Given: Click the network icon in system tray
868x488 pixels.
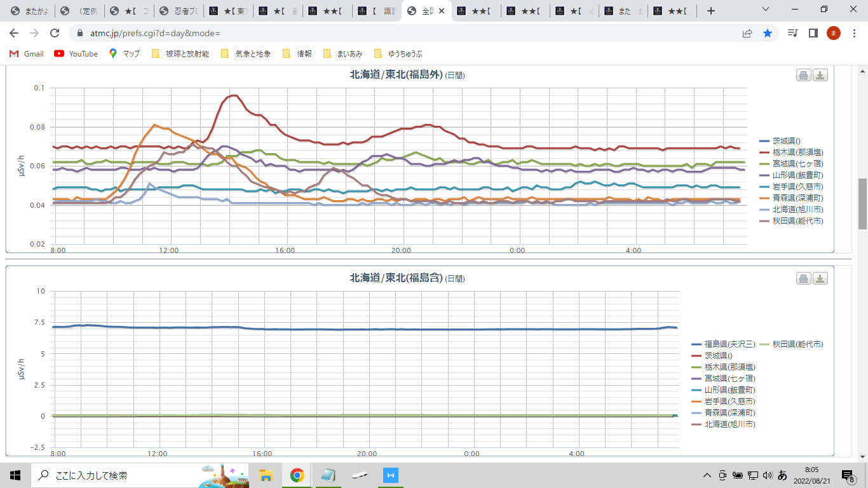Looking at the screenshot, I should coord(753,475).
